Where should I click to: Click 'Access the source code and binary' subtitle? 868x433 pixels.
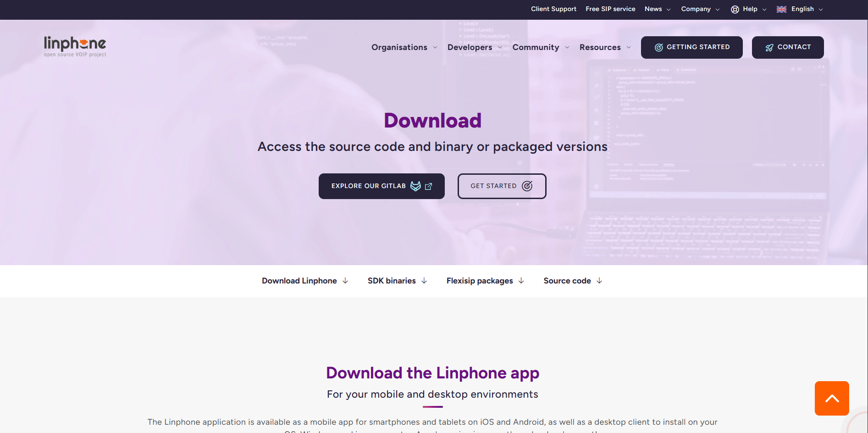[x=432, y=147]
